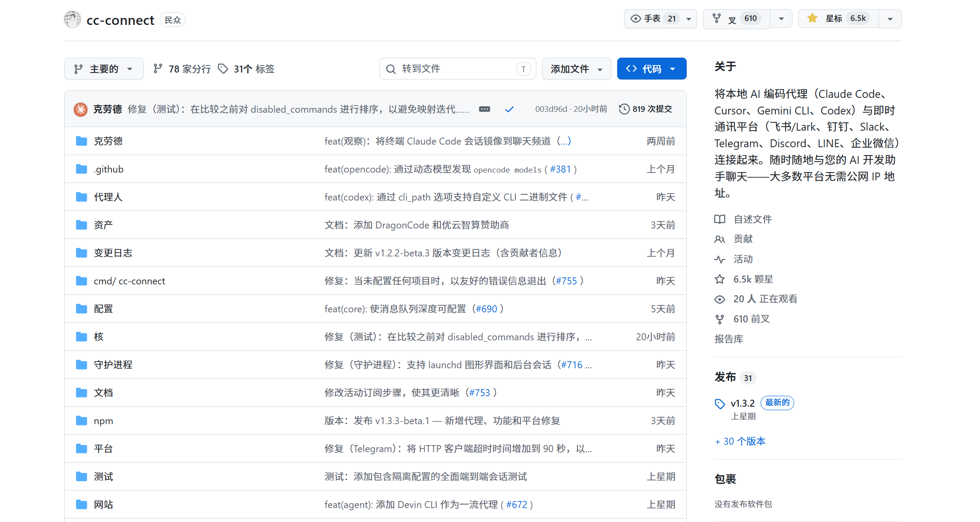Click the Go to file search field
Viewport: 980px width, 522px height.
[x=457, y=69]
